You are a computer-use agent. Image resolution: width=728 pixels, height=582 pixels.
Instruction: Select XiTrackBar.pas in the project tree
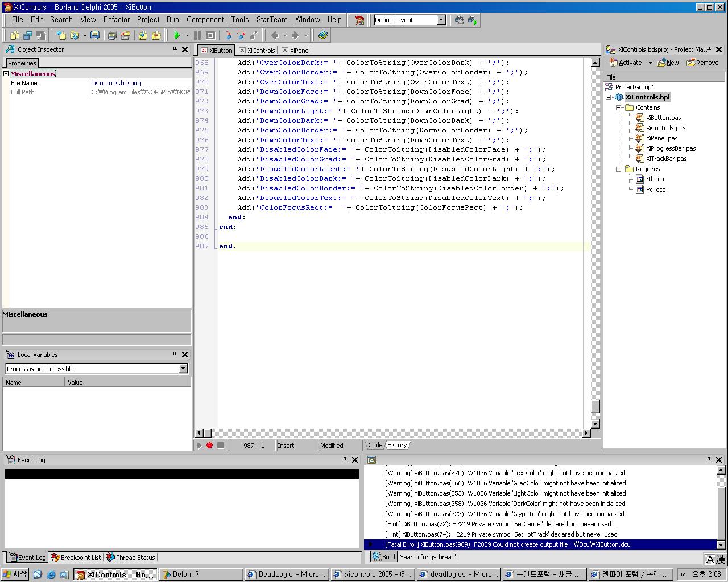[665, 159]
